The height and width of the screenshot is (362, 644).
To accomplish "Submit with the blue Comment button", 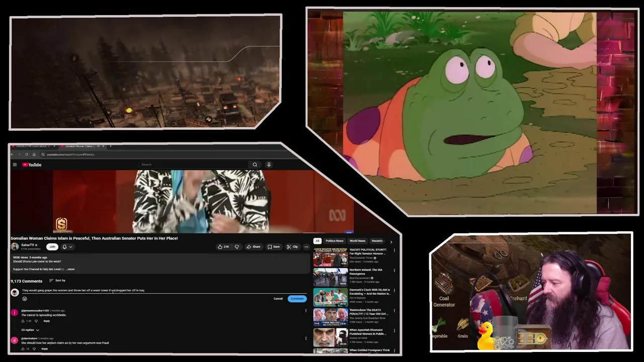I will tap(297, 299).
